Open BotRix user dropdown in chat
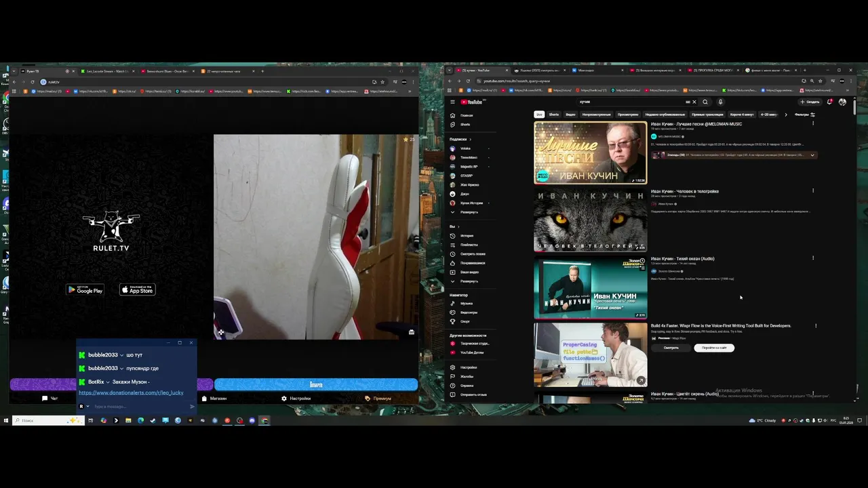868x488 pixels. [x=108, y=382]
